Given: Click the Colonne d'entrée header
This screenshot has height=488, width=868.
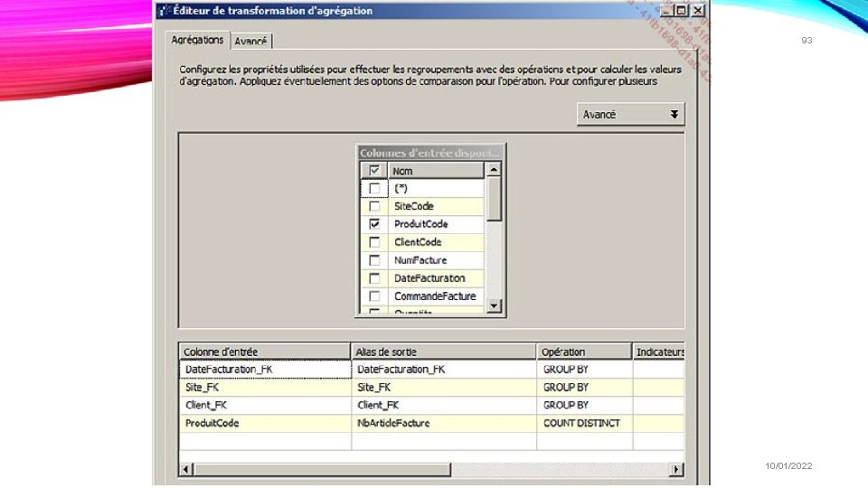Looking at the screenshot, I should coord(265,352).
